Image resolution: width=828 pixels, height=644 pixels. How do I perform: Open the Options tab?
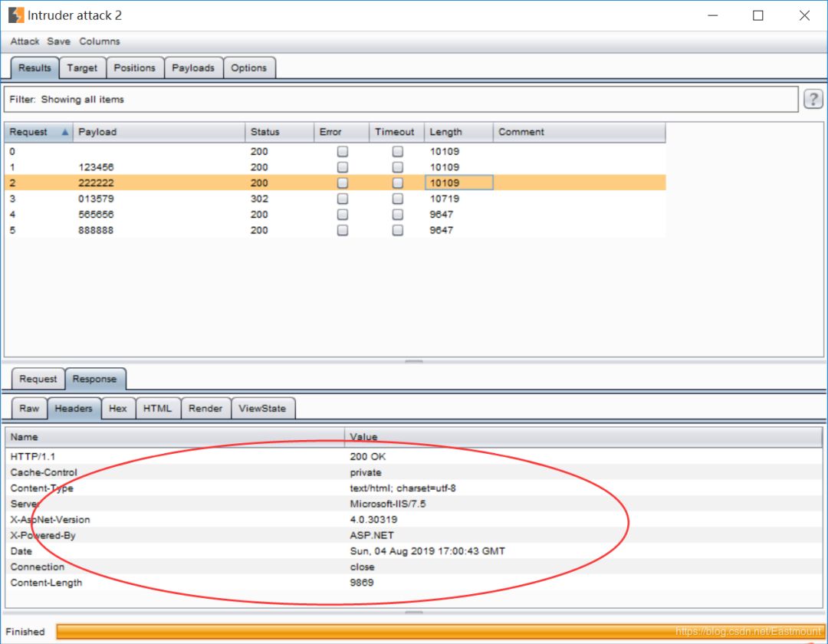click(x=248, y=68)
